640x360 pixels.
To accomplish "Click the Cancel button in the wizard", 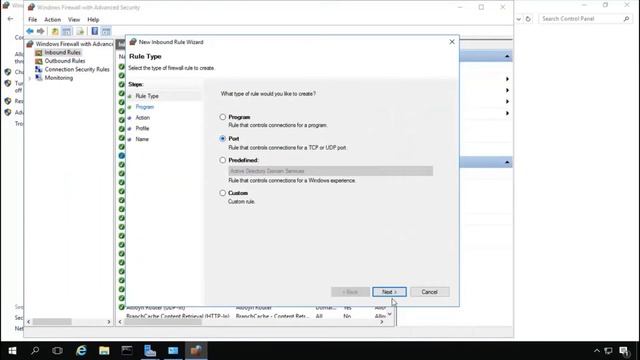I will 430,292.
